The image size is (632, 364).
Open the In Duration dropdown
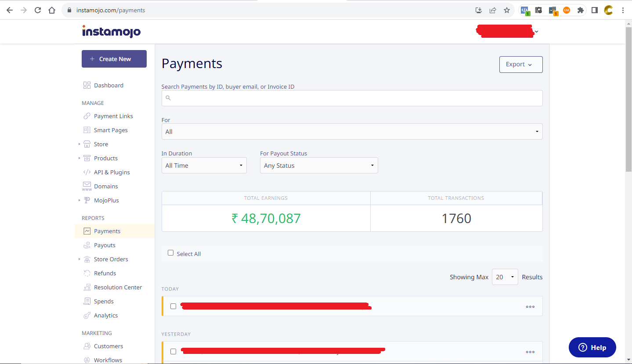click(204, 166)
